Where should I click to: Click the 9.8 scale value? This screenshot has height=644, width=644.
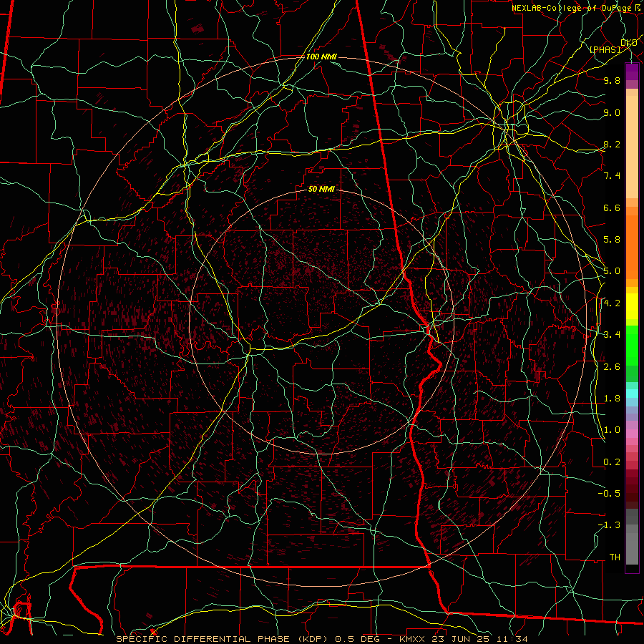[612, 80]
